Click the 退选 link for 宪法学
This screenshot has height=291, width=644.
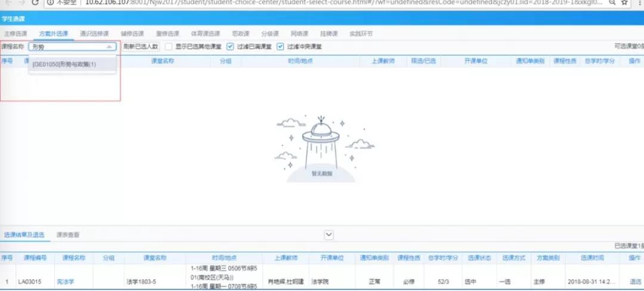coord(634,281)
